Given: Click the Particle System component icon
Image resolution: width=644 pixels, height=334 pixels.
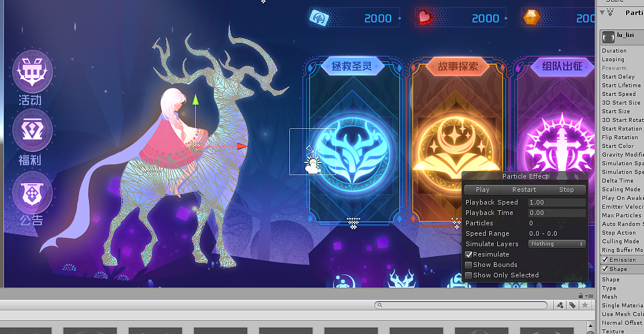Looking at the screenshot, I should 611,13.
